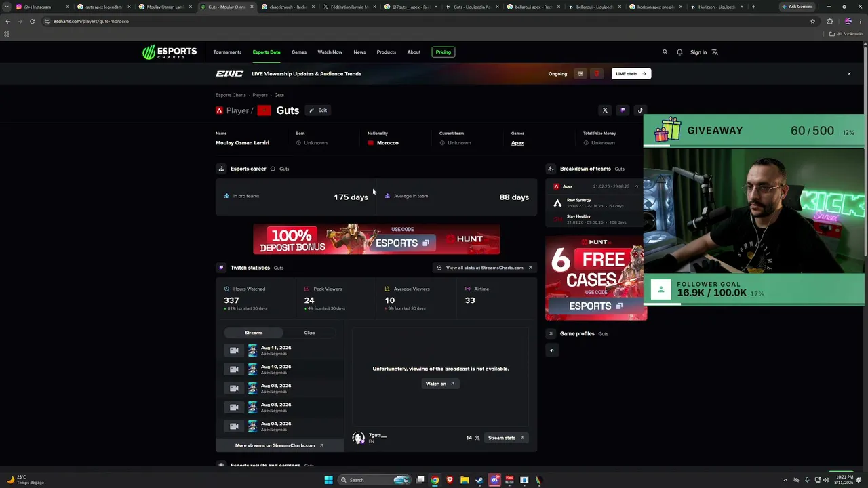Click the red ongoing tournament icon
The height and width of the screenshot is (488, 868).
[x=597, y=74]
